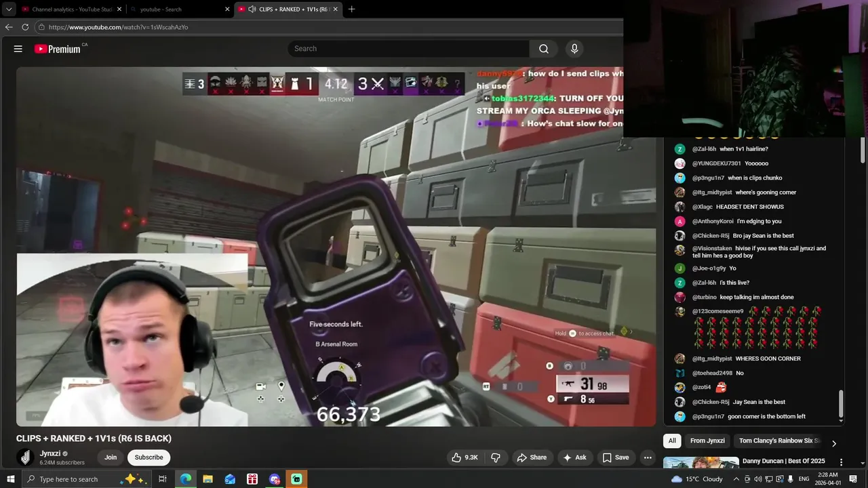Click the video title CLIPS + RANKED + 1V1s
The width and height of the screenshot is (868, 488).
pyautogui.click(x=94, y=439)
